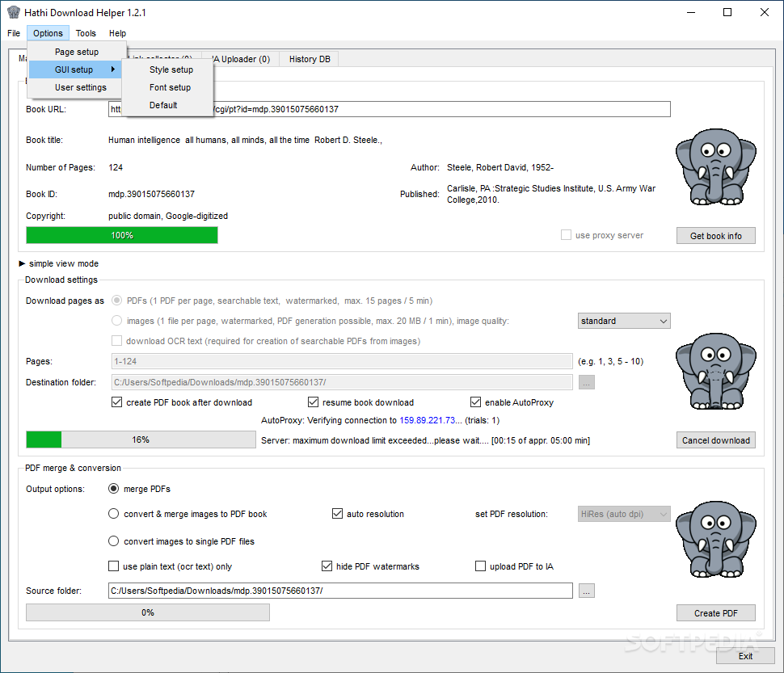Open the image quality standard dropdown

pos(624,321)
